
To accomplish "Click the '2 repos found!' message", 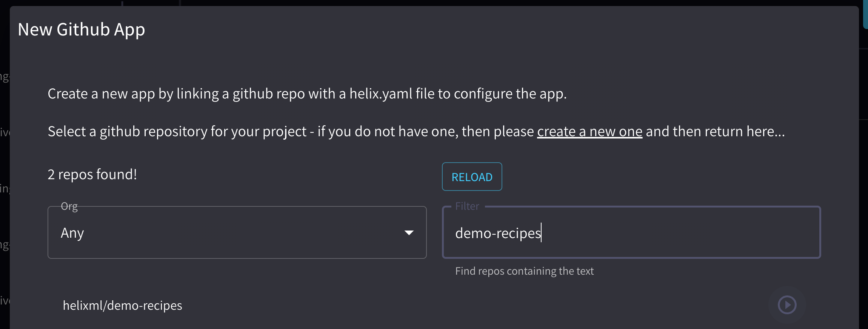I will click(92, 174).
